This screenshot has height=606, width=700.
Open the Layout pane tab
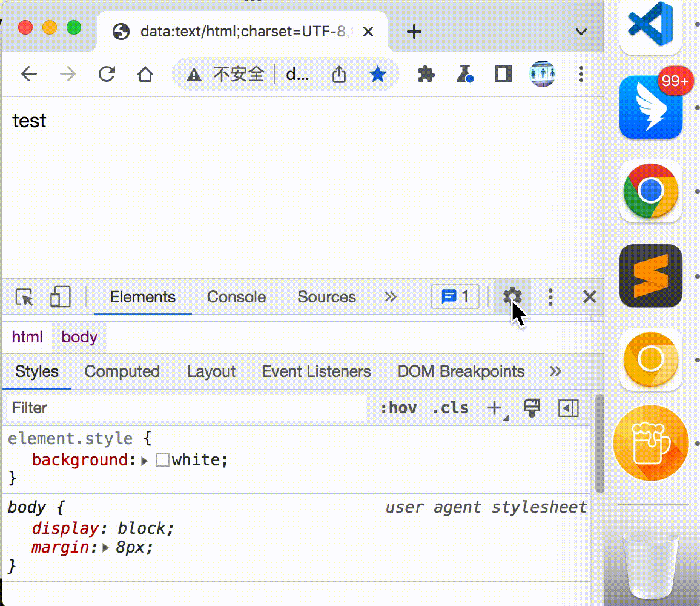tap(211, 371)
